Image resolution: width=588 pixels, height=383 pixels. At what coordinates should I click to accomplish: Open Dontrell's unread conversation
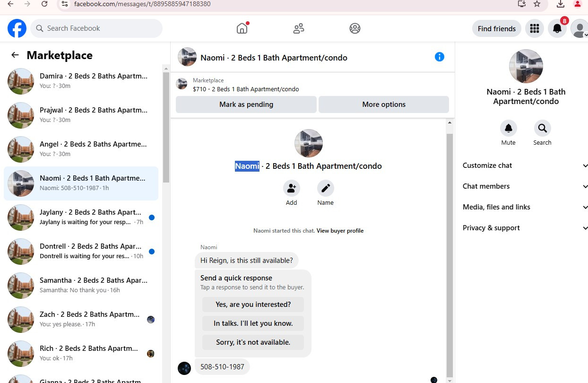pyautogui.click(x=81, y=252)
